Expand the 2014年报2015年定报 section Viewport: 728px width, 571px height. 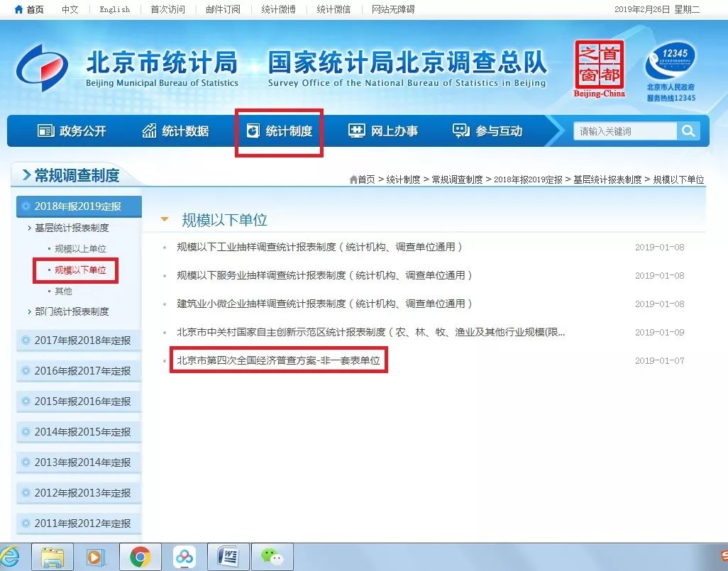click(82, 432)
